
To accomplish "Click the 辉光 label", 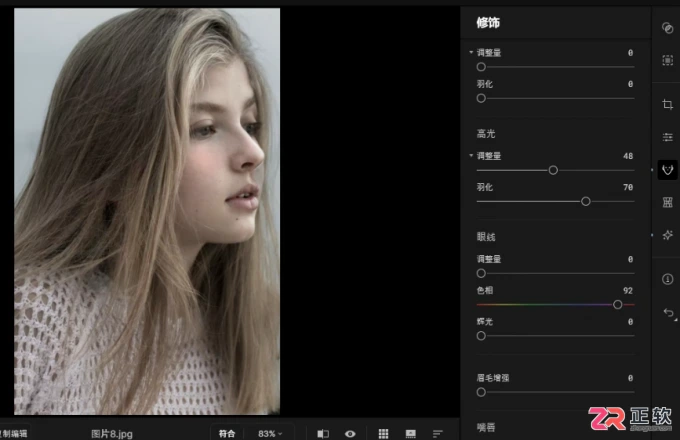I will [484, 322].
